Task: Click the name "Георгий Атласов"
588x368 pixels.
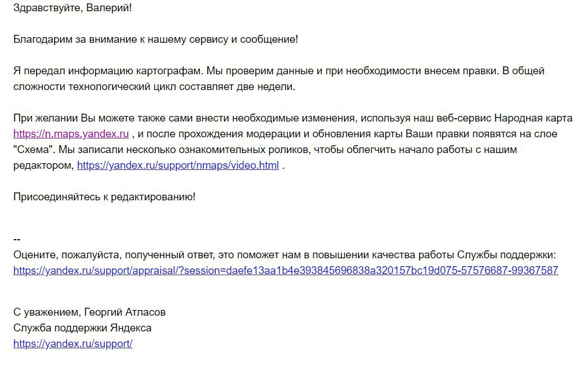Action: [124, 312]
